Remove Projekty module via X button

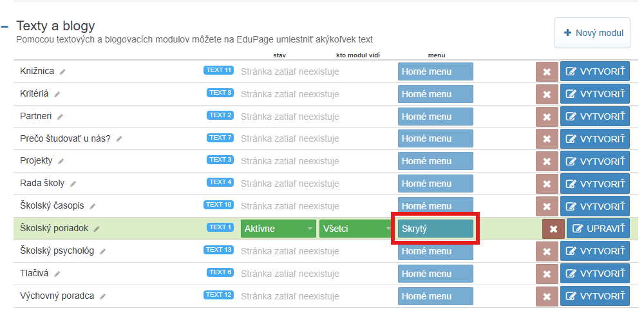[x=547, y=161]
